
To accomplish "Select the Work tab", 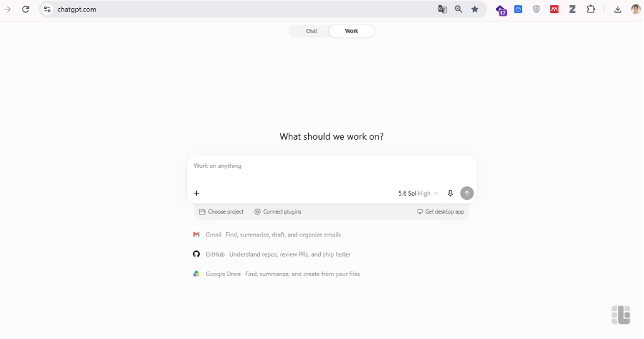I will (x=352, y=31).
